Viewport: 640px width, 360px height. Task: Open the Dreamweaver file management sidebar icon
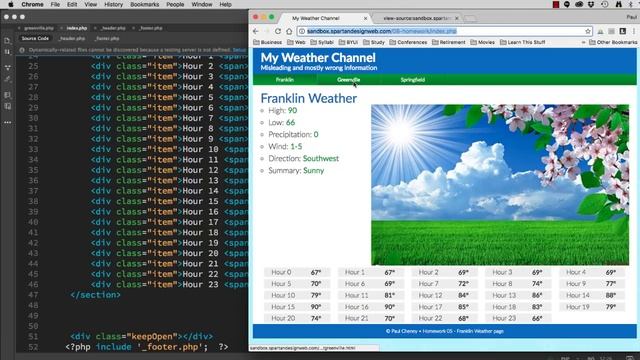pyautogui.click(x=7, y=41)
